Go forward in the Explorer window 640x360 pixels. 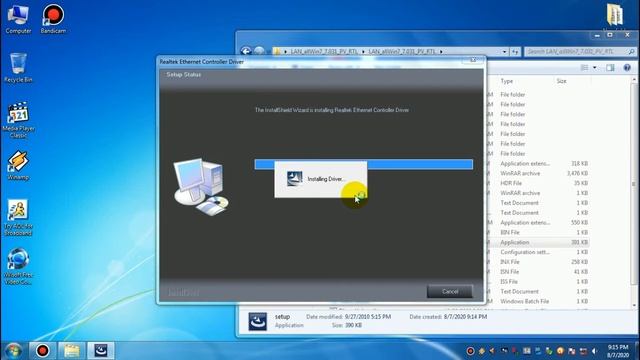coord(259,51)
